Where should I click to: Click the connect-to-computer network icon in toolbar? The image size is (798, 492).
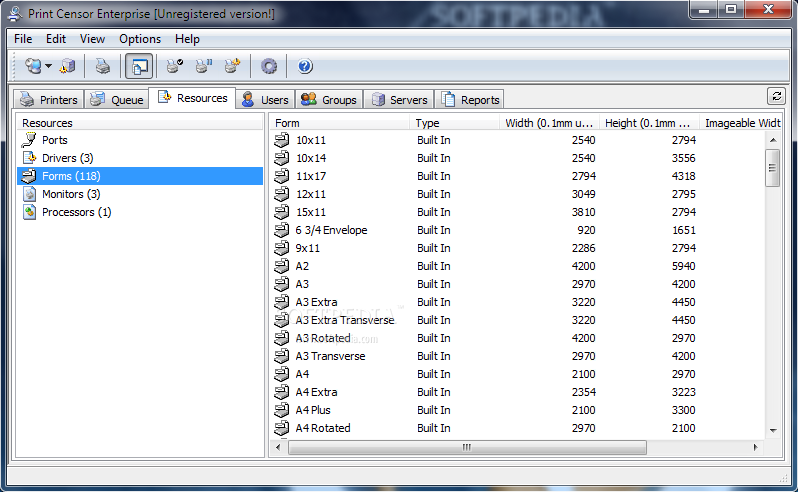click(34, 66)
